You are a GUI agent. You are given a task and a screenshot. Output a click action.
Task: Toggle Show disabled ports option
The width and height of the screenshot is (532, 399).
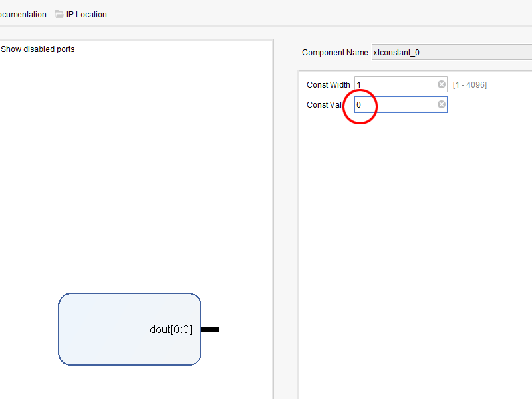(38, 49)
